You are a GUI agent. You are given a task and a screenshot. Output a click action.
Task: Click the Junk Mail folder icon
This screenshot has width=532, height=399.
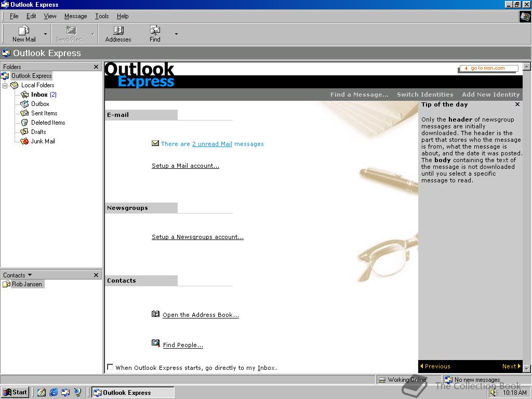24,141
